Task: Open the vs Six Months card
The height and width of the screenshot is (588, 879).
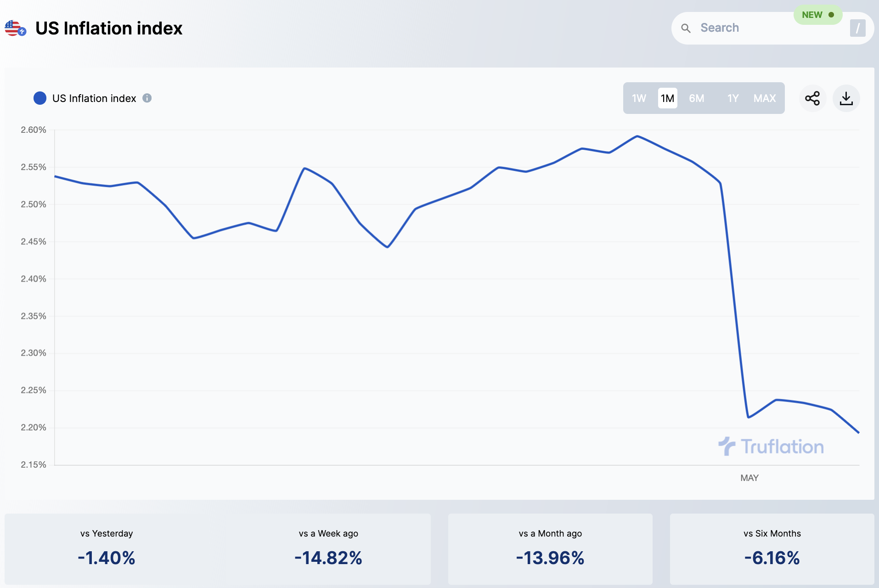Action: click(772, 549)
